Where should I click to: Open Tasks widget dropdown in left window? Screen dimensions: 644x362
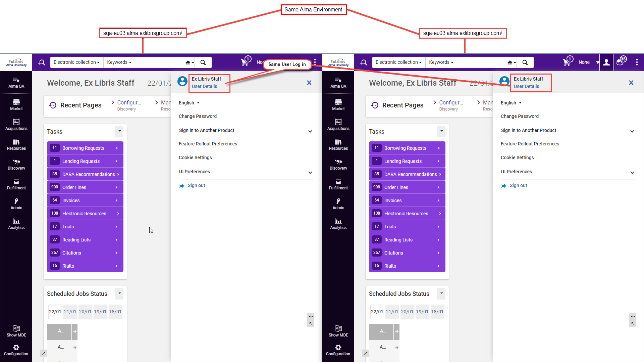click(119, 131)
